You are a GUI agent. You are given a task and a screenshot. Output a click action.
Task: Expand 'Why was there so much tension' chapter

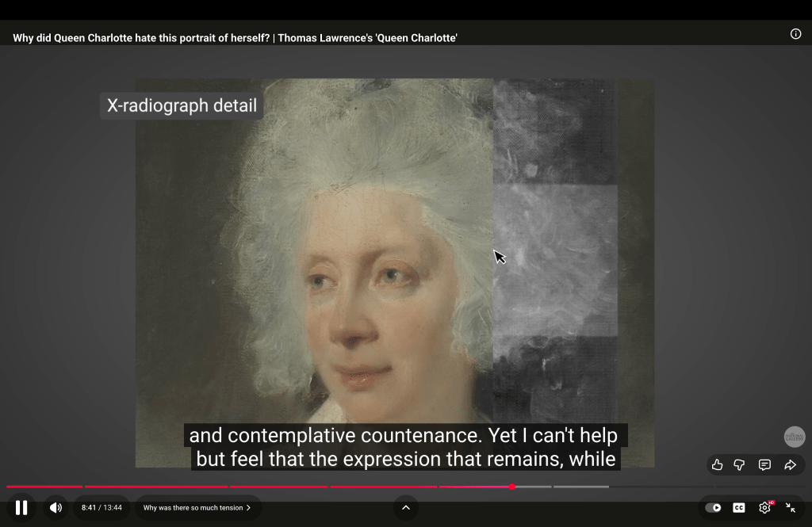click(197, 507)
